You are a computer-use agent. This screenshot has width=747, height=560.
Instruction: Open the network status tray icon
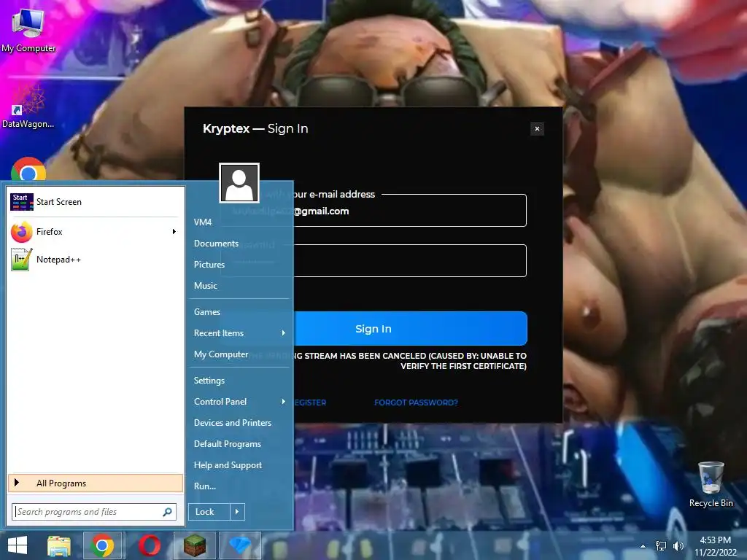coord(661,546)
